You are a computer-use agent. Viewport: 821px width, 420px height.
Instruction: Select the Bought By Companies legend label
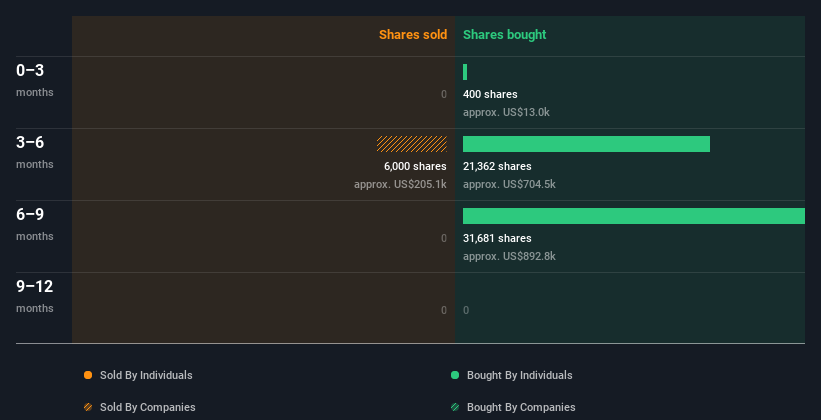(x=521, y=407)
